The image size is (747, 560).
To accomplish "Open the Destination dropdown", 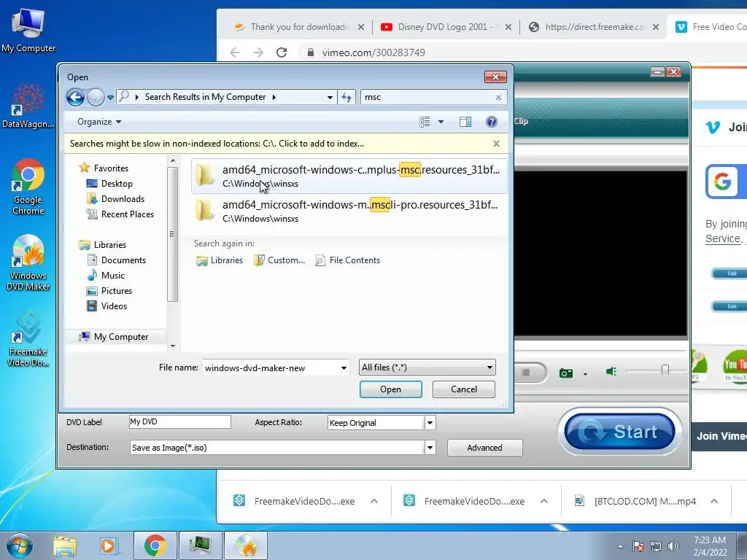I will [x=430, y=448].
